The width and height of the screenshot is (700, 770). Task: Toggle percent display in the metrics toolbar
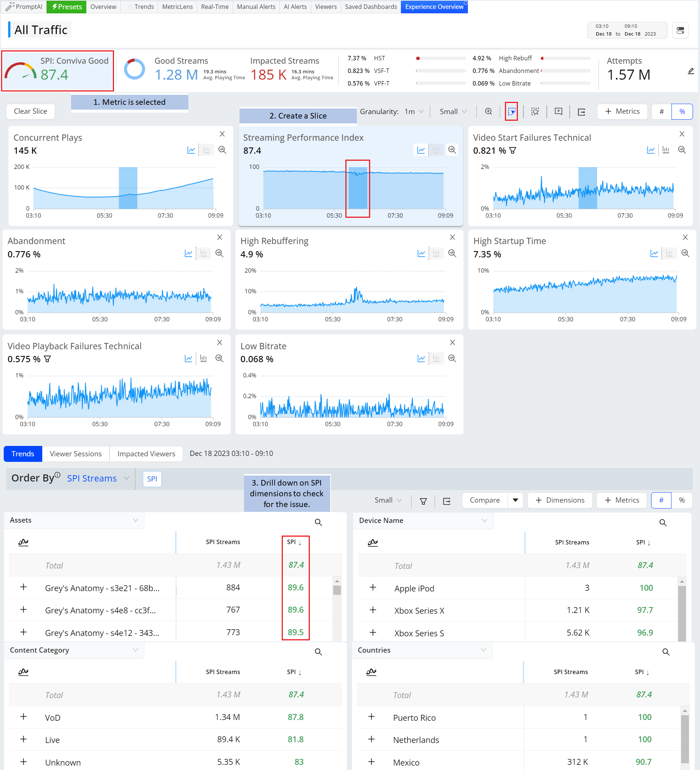pos(682,111)
